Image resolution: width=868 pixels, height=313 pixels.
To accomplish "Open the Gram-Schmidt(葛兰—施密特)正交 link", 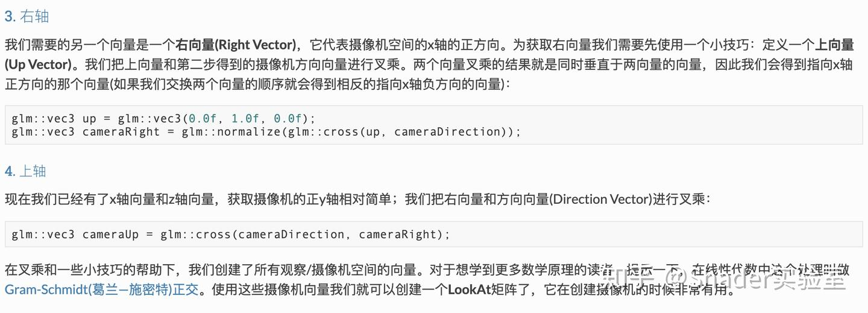I will click(x=101, y=290).
